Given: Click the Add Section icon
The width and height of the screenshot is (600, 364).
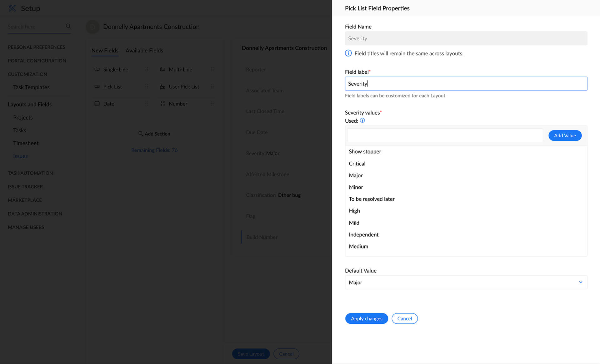Looking at the screenshot, I should 141,134.
